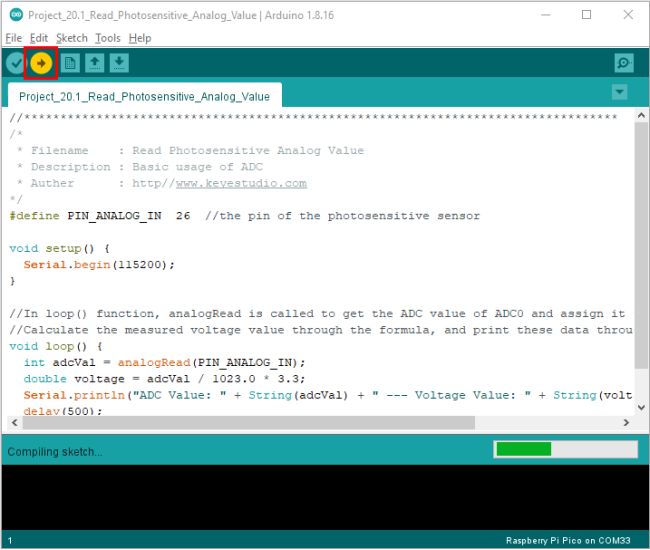Click the 'analogRead' function call
The height and width of the screenshot is (550, 650).
tap(154, 363)
